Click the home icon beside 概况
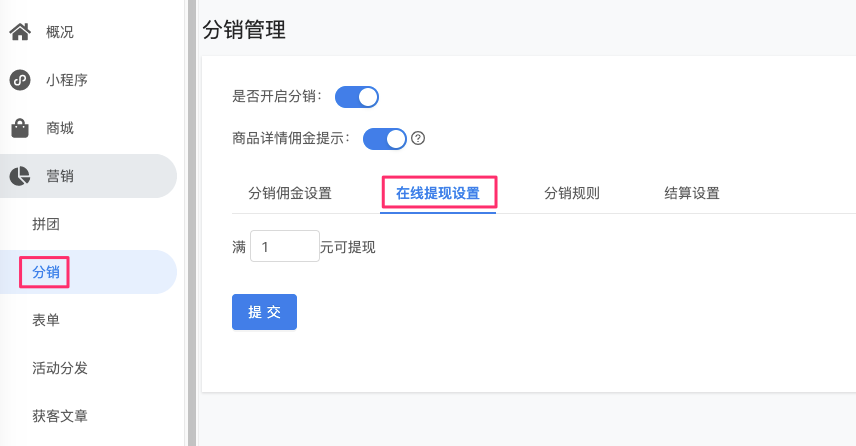 [20, 32]
